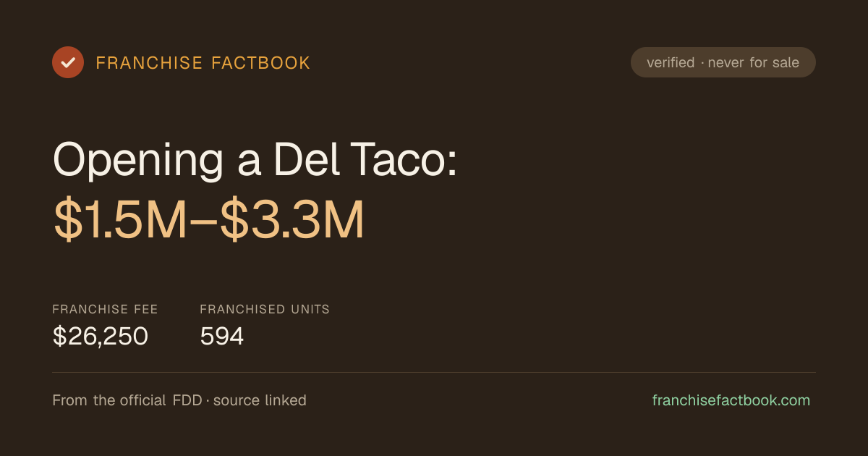Click the word FRANCHISE in header
This screenshot has width=868, height=456.
149,63
